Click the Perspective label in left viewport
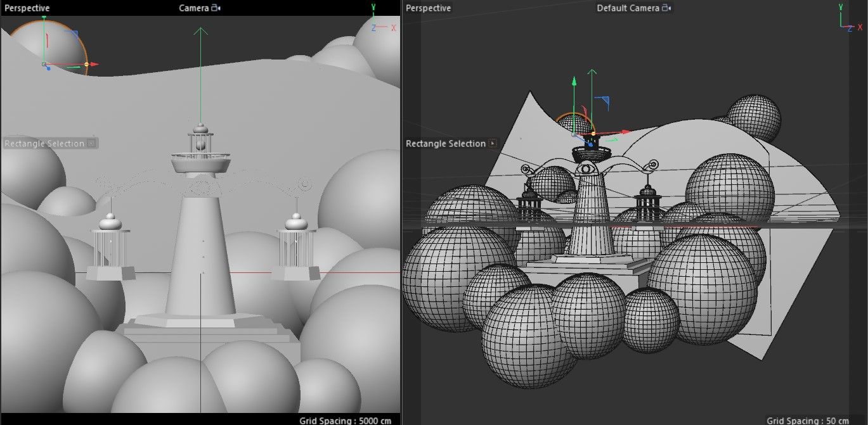This screenshot has width=868, height=425. point(27,8)
